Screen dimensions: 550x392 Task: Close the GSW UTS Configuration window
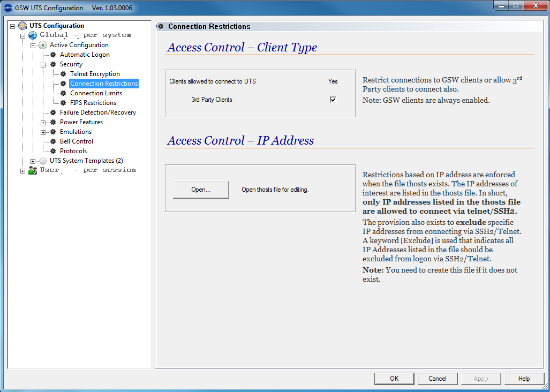536,6
